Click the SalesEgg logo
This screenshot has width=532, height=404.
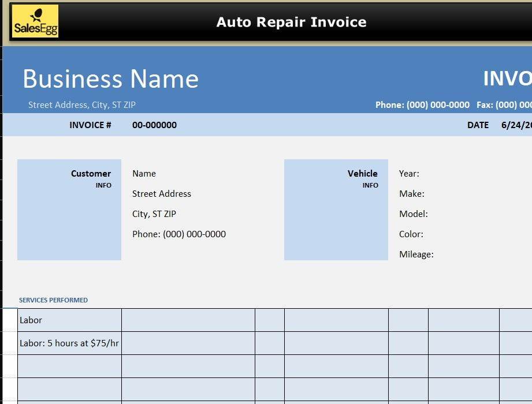pyautogui.click(x=35, y=21)
